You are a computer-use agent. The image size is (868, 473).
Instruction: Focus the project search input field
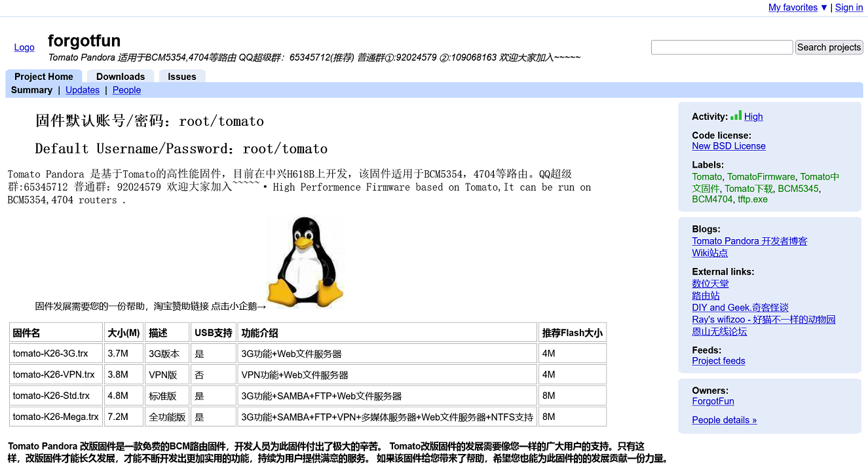[722, 47]
